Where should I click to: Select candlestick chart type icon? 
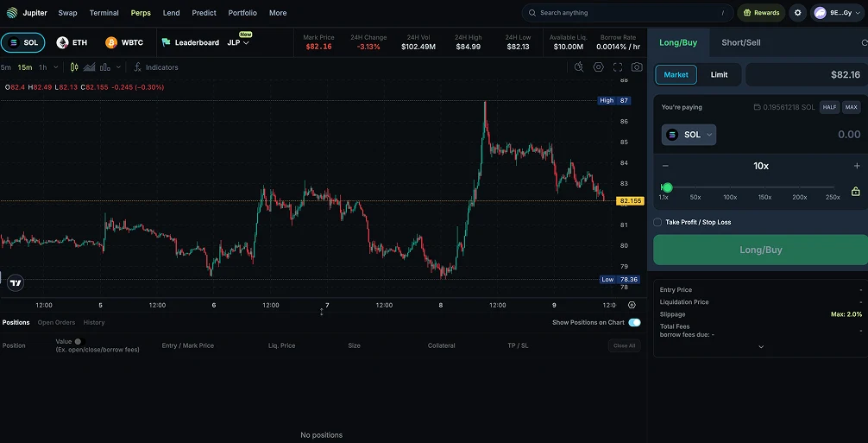[x=75, y=67]
